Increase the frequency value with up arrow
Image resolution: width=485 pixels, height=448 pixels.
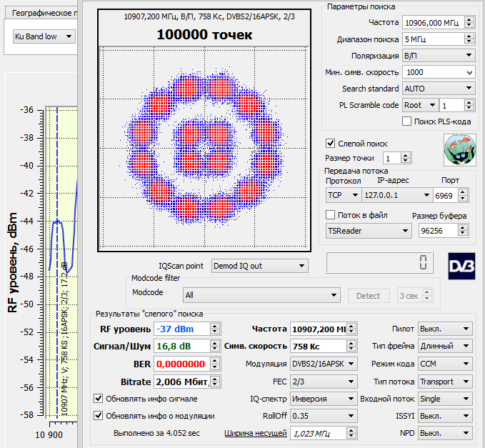[469, 19]
